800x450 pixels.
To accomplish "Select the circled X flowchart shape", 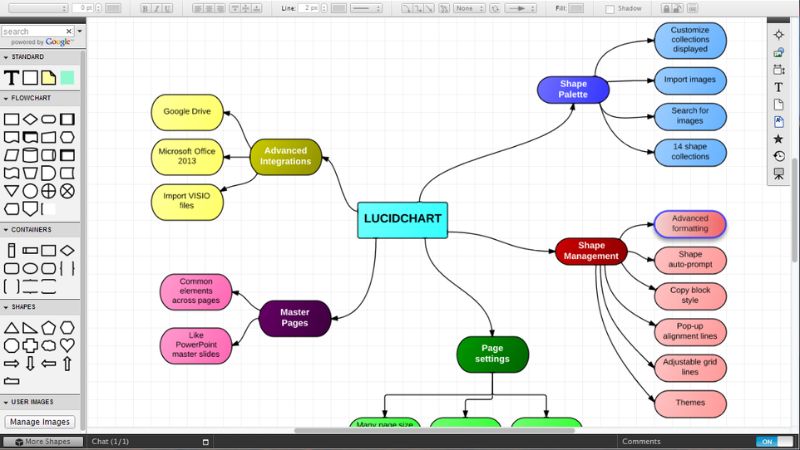I will (67, 190).
